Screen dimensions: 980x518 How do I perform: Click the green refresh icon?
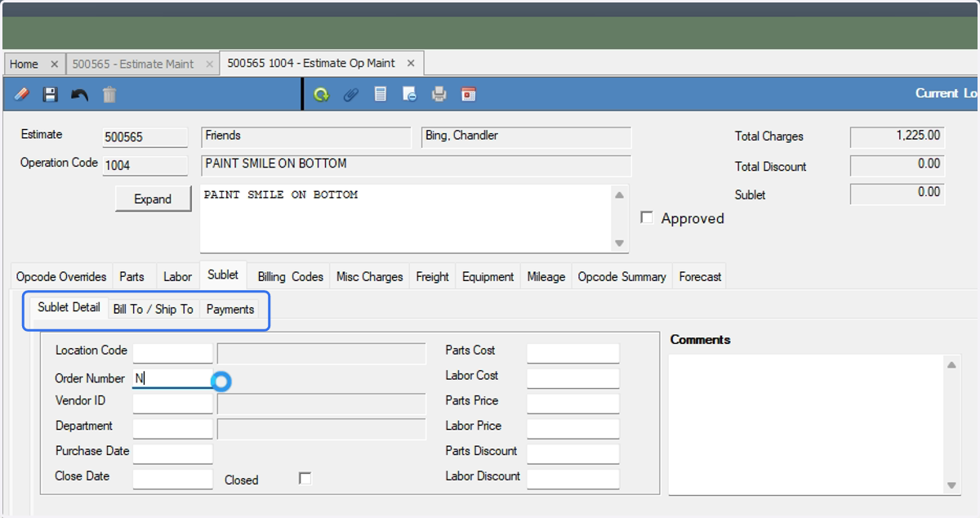321,95
